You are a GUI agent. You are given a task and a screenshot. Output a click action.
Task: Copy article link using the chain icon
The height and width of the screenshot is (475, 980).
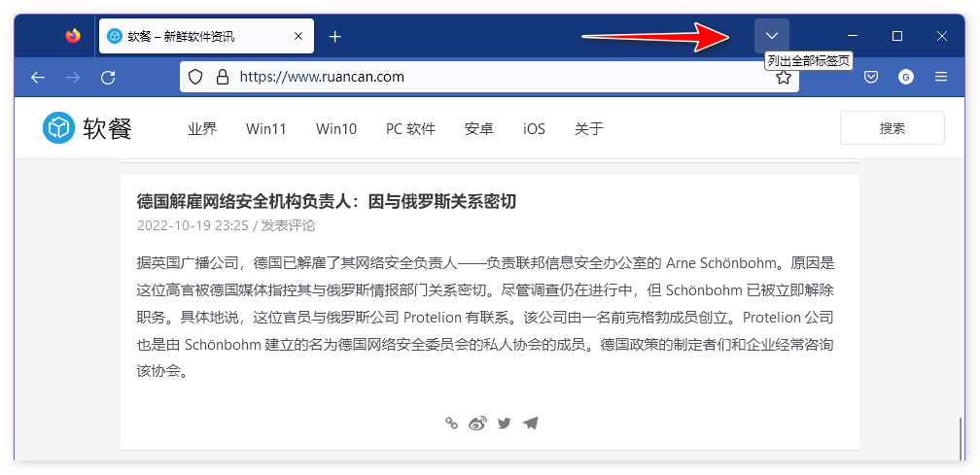click(451, 423)
